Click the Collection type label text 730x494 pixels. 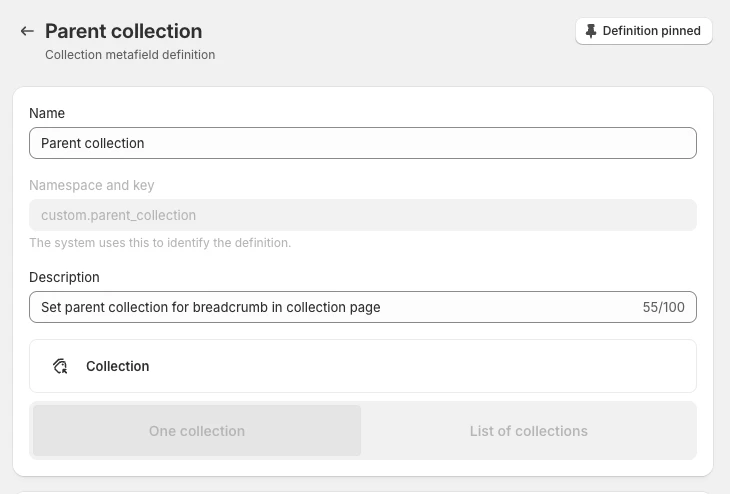[x=117, y=366]
